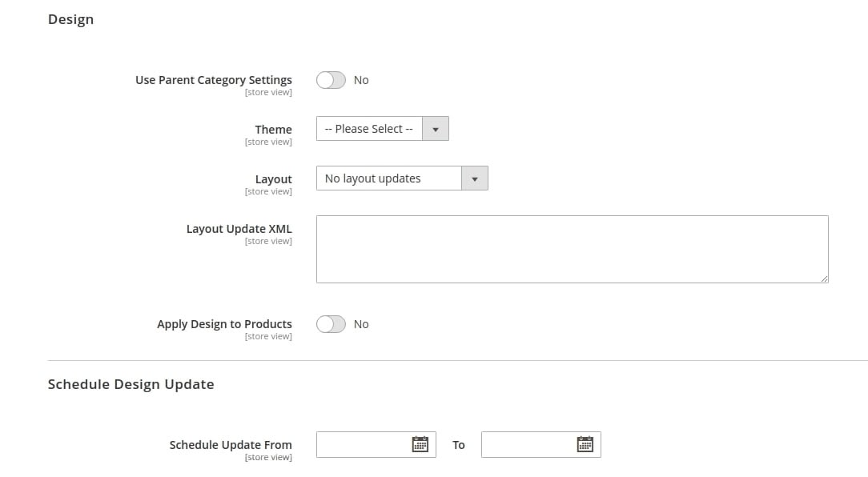868x477 pixels.
Task: Click the arrow button on the Theme dropdown
Action: (436, 129)
